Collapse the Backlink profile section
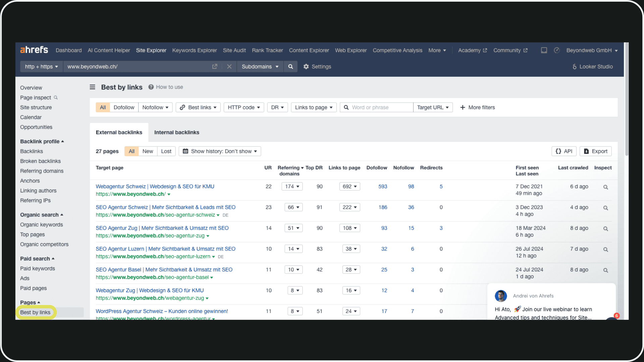Viewport: 644px width, 362px height. pyautogui.click(x=42, y=141)
